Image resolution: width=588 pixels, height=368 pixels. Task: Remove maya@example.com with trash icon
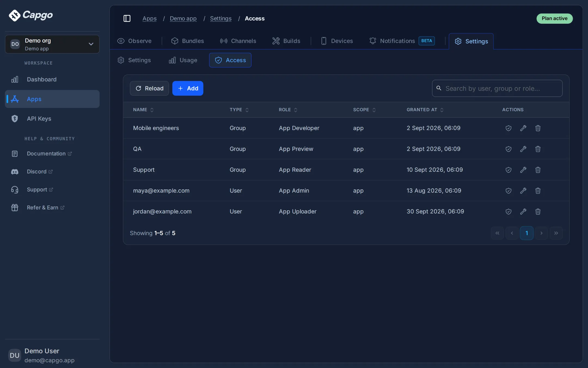coord(538,191)
